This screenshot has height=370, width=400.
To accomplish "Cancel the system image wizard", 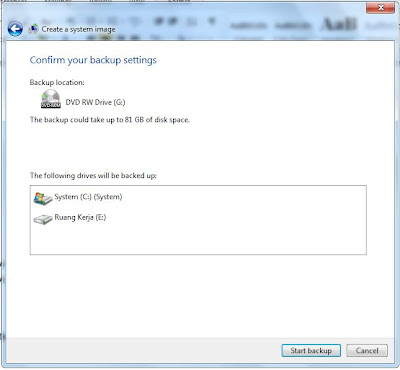I will click(x=367, y=351).
